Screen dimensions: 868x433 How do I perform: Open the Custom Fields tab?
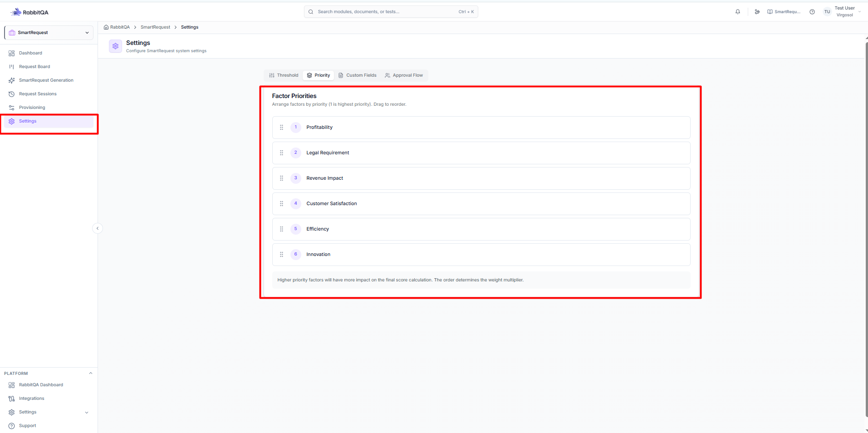[x=358, y=75]
